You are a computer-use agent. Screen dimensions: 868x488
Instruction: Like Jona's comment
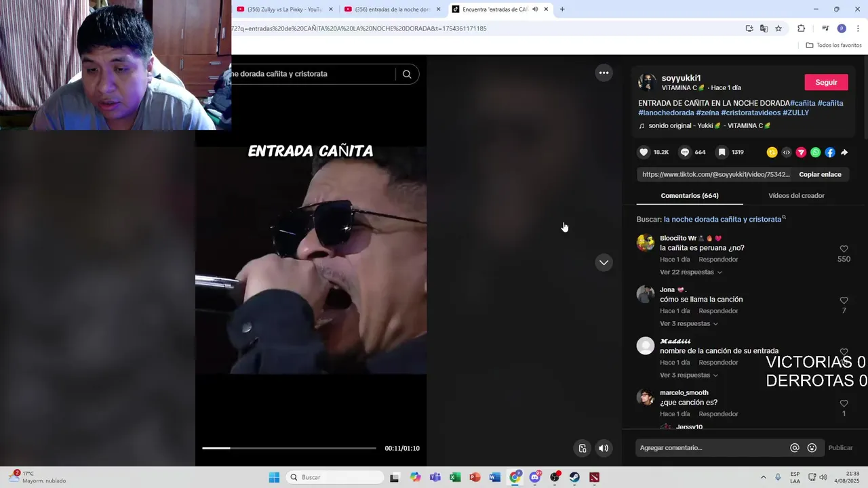click(844, 300)
